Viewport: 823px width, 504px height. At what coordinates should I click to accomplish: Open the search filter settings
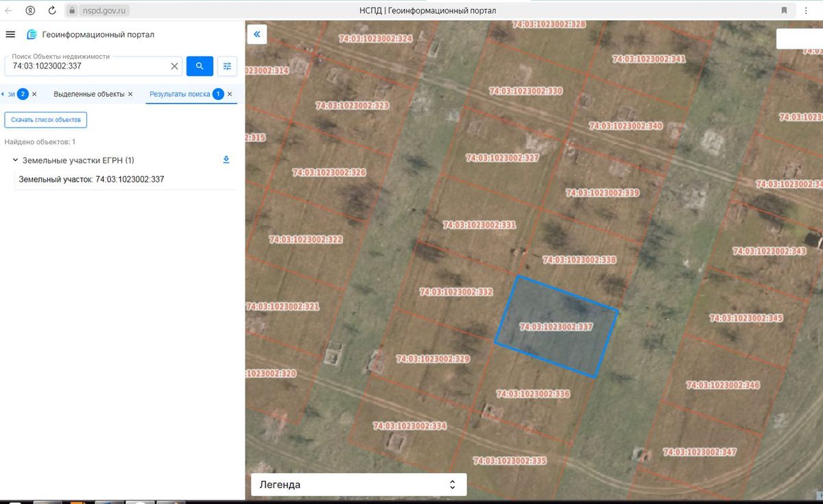coord(227,66)
